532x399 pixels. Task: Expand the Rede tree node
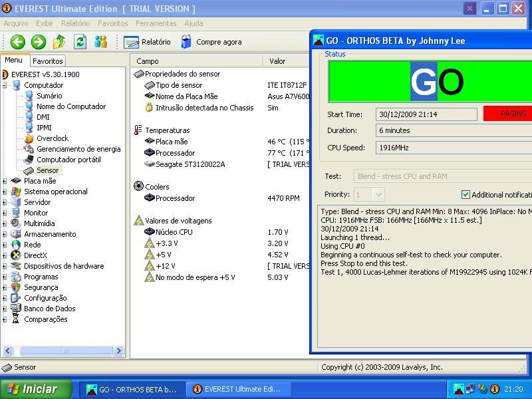coord(5,245)
